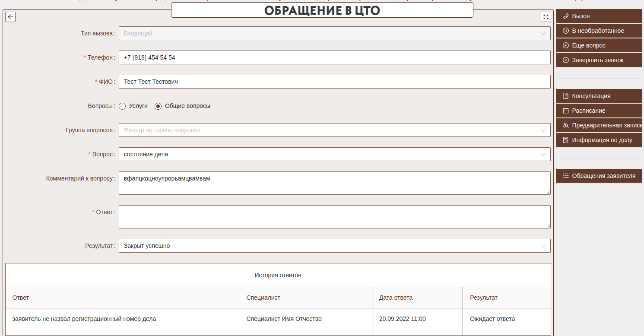Click the phone icon on Вызов
Viewport: 644px width, 336px height.
click(566, 16)
